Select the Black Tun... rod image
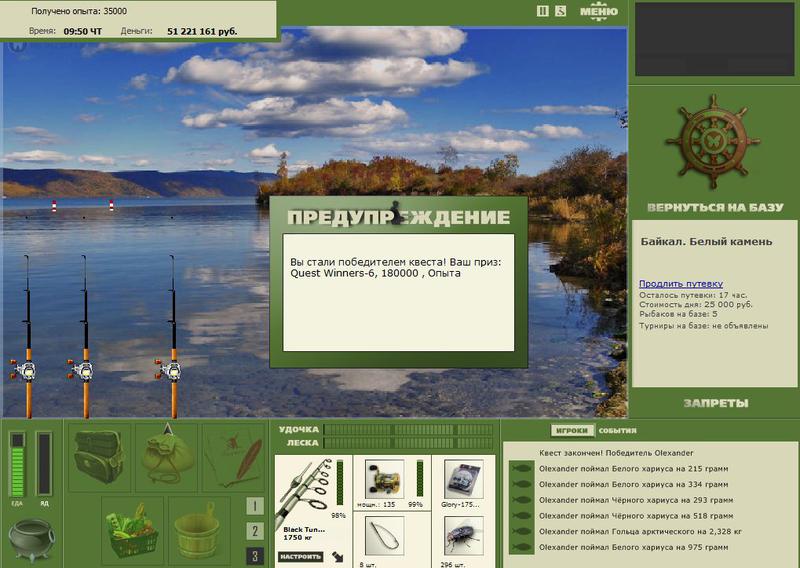800x568 pixels. tap(304, 492)
